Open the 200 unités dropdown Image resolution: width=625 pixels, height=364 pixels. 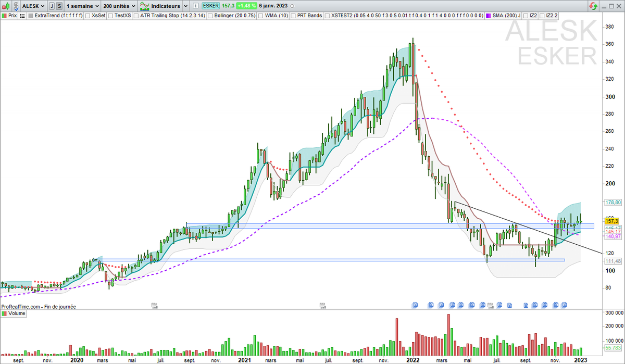pos(119,6)
